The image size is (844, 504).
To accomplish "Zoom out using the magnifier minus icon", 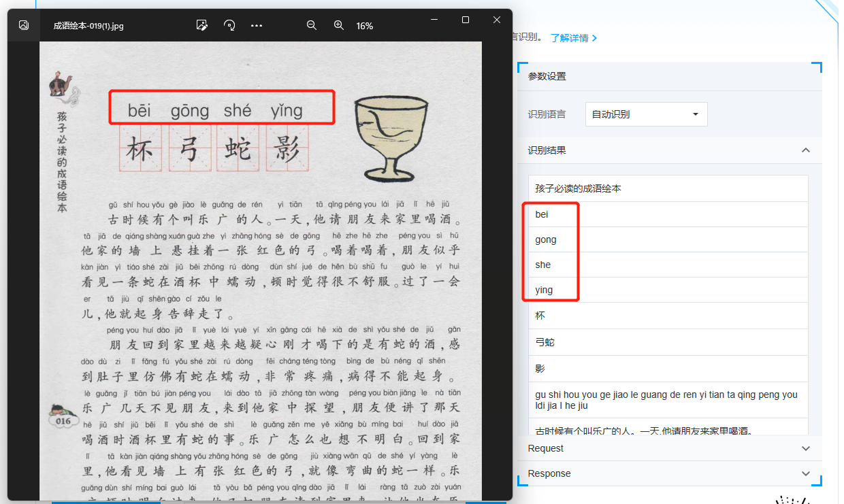I will point(312,25).
